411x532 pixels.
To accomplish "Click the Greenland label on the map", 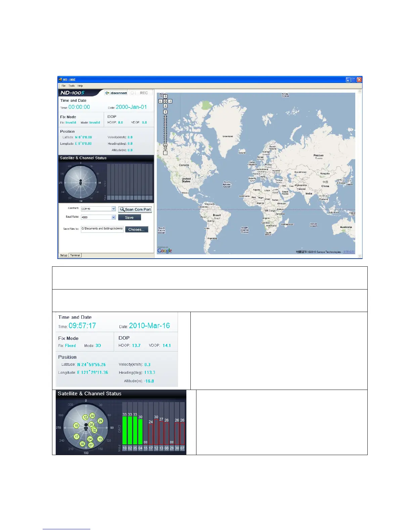I will click(228, 136).
